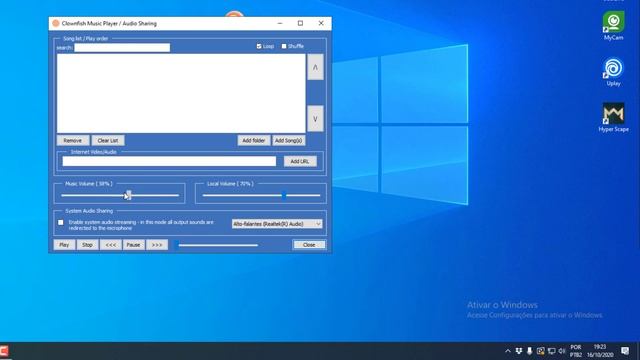This screenshot has width=640, height=360.
Task: Go to previous track with <<< button
Action: tap(111, 245)
